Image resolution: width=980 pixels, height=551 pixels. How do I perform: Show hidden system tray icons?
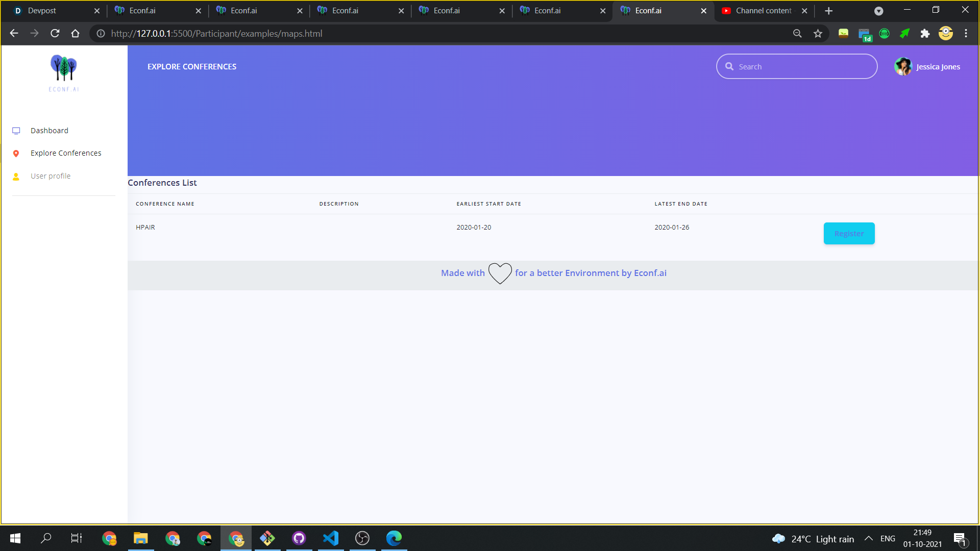pos(868,538)
